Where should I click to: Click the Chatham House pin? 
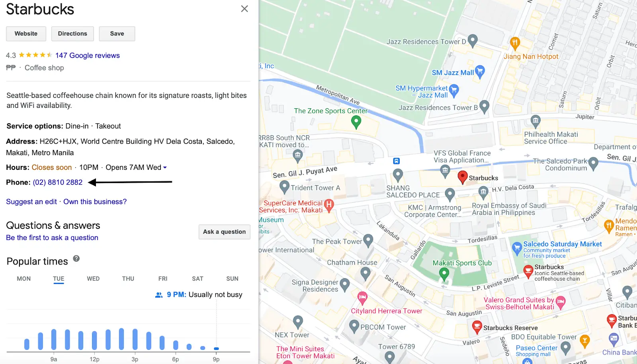point(365,273)
